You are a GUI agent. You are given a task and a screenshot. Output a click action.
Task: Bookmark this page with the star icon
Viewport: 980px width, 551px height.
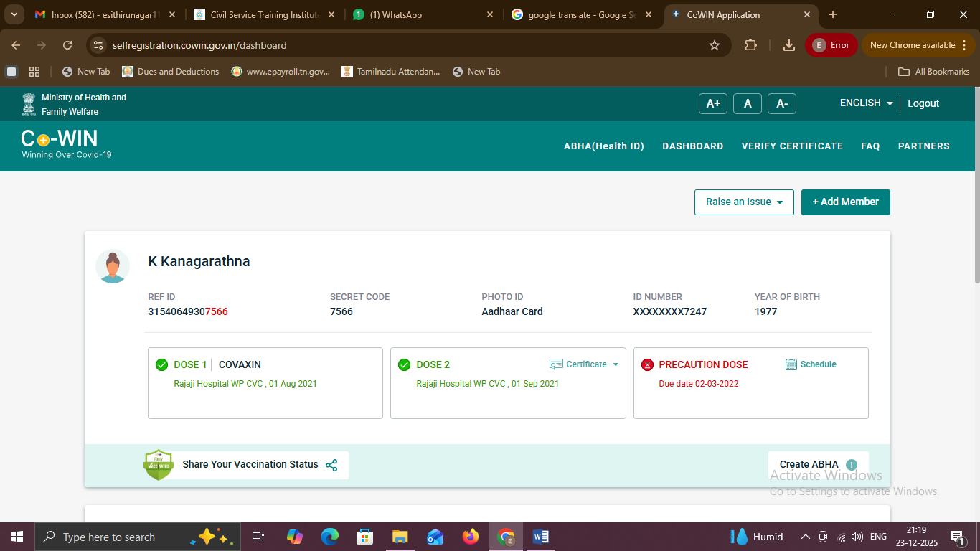714,45
